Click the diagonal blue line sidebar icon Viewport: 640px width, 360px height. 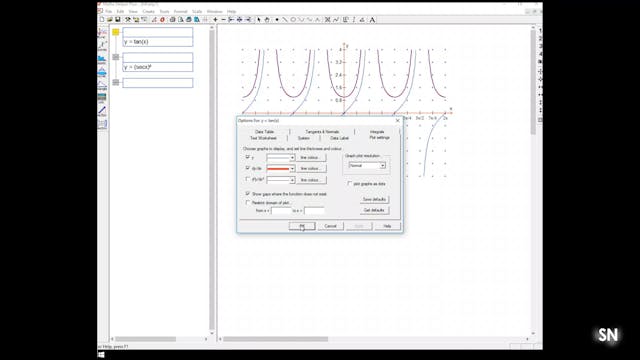pyautogui.click(x=102, y=111)
